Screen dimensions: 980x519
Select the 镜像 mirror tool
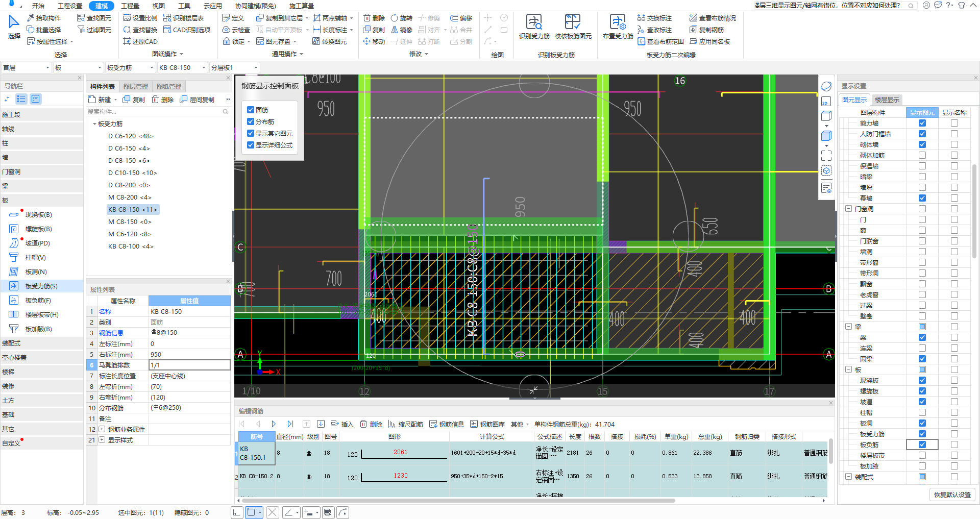click(x=402, y=30)
